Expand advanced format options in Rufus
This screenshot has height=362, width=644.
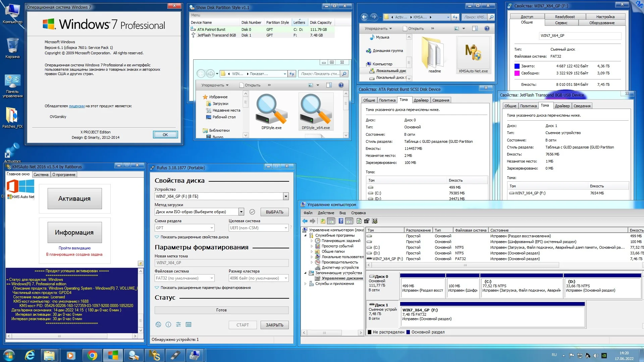[x=157, y=288]
